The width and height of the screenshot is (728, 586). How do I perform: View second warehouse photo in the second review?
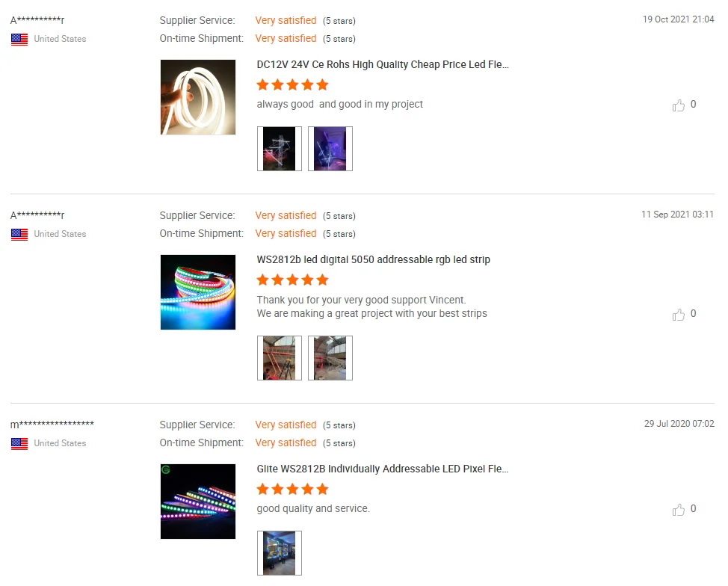click(x=330, y=358)
